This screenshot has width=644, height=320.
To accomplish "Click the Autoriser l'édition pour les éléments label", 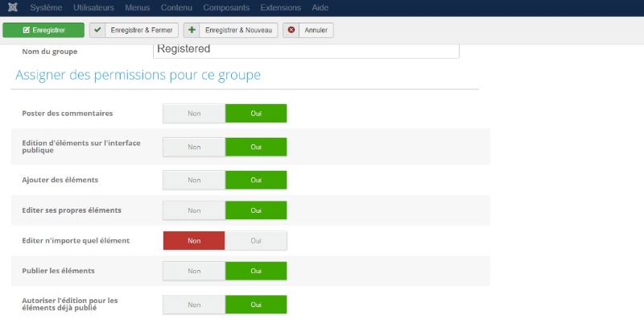I will point(70,305).
